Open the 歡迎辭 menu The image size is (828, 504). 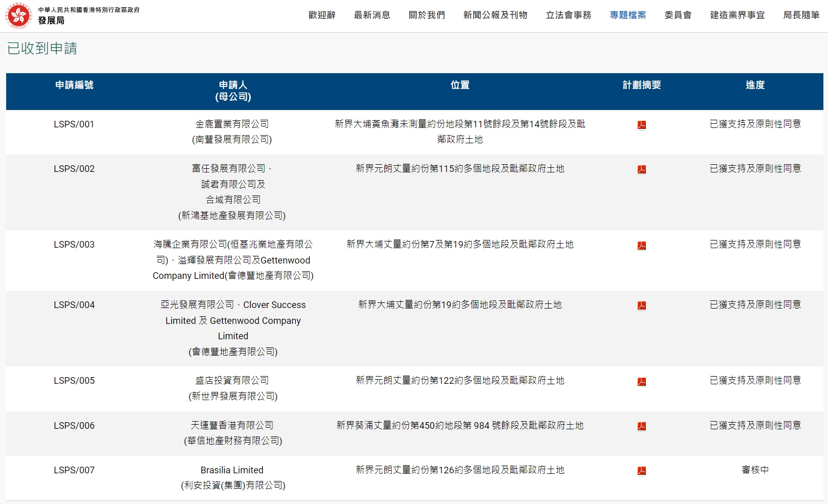tap(322, 15)
